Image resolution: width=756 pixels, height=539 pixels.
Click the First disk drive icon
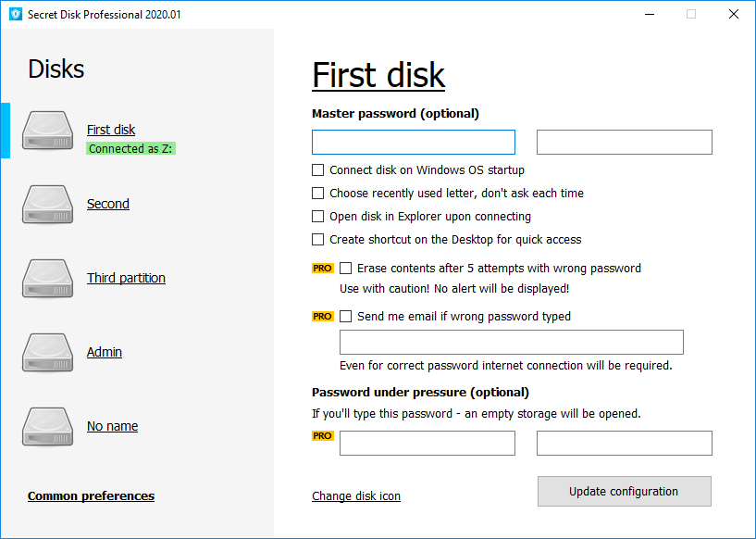47,131
